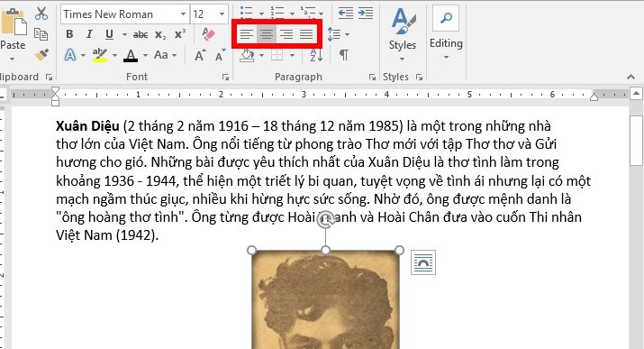Open the Styles pane launcher
The image size is (644, 349).
419,77
